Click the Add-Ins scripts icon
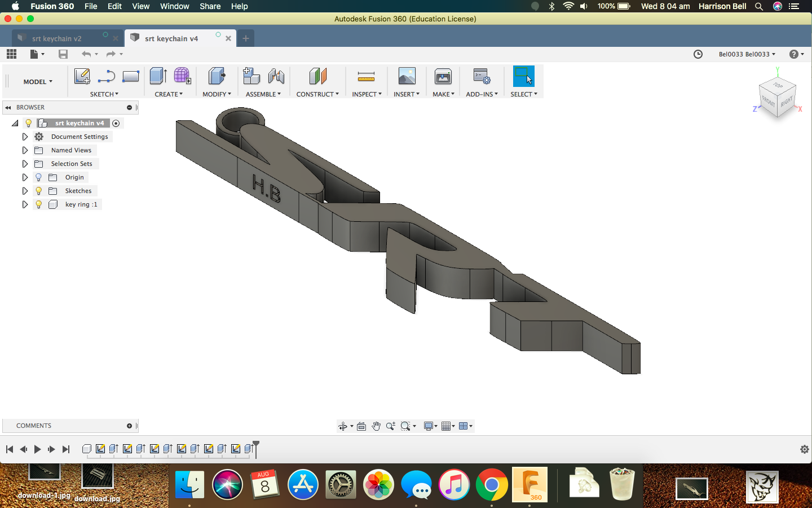This screenshot has width=812, height=508. point(482,76)
